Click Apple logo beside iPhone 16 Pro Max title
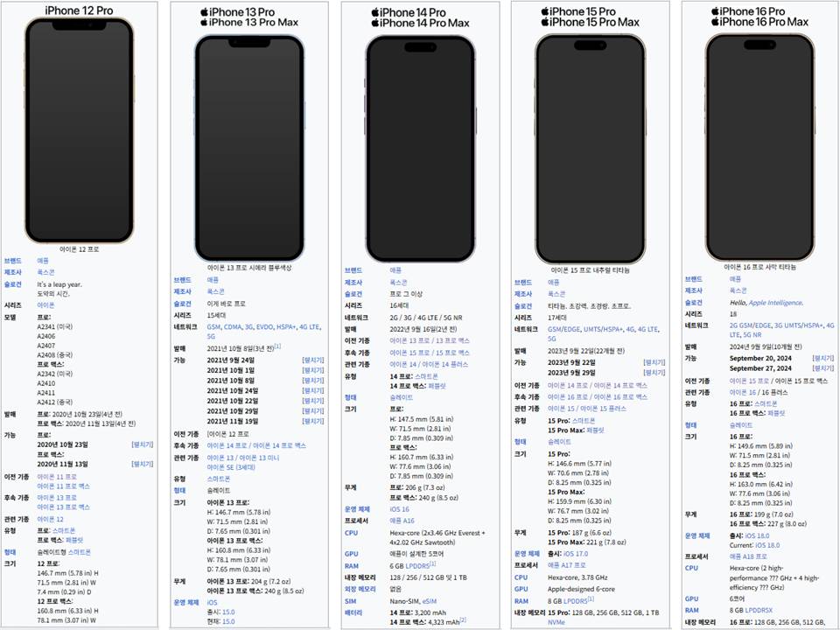Image resolution: width=840 pixels, height=630 pixels. (715, 22)
